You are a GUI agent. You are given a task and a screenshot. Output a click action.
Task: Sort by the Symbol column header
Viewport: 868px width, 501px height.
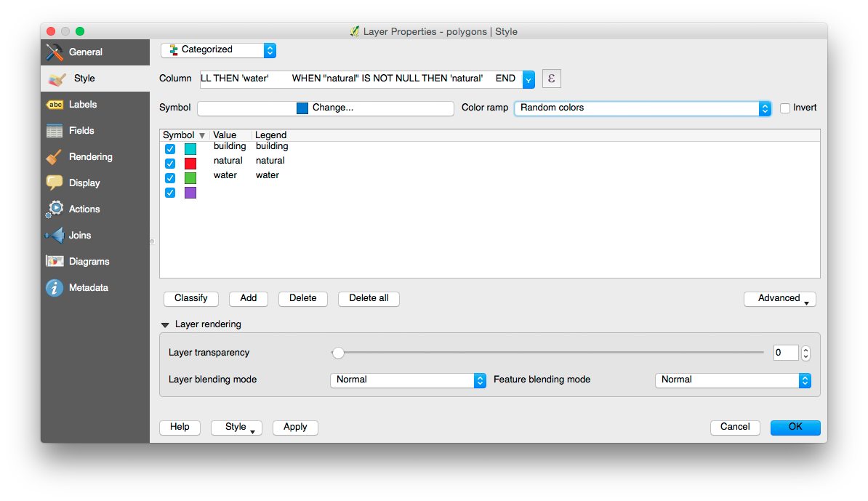[x=183, y=135]
